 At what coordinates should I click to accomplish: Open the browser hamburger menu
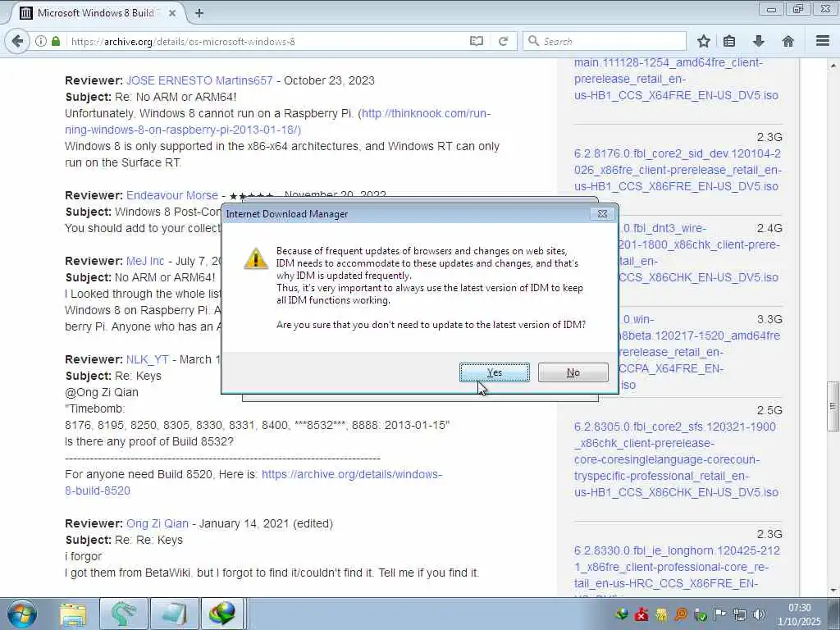[823, 41]
